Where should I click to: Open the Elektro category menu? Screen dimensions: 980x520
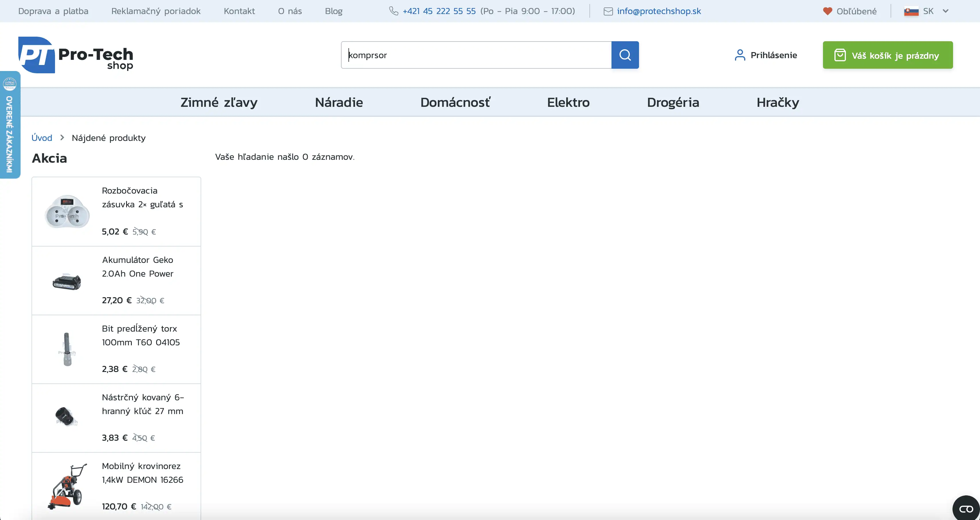coord(568,102)
